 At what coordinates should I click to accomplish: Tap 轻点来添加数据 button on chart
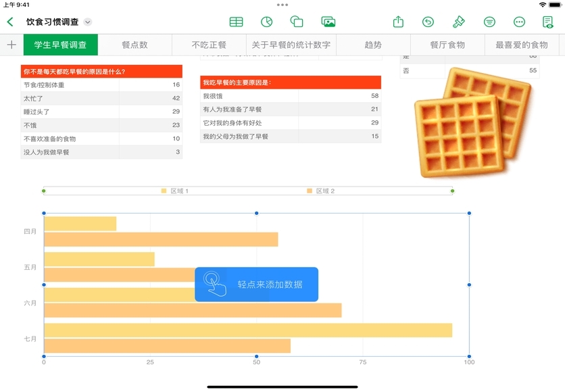click(256, 285)
